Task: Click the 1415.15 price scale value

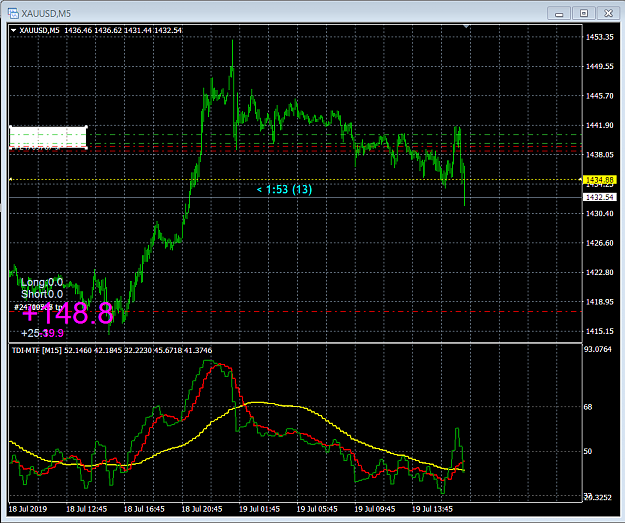Action: click(x=599, y=331)
